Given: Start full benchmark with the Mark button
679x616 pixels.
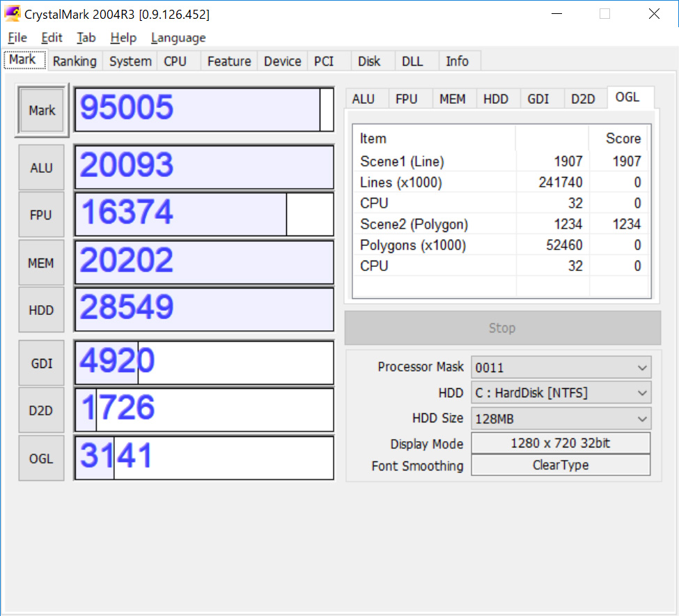Looking at the screenshot, I should [x=41, y=110].
